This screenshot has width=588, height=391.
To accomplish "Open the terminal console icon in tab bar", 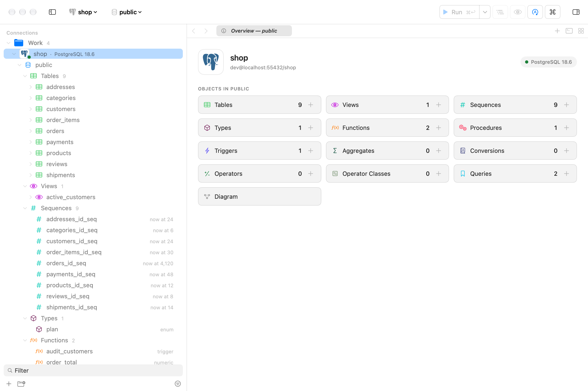I will tap(569, 31).
